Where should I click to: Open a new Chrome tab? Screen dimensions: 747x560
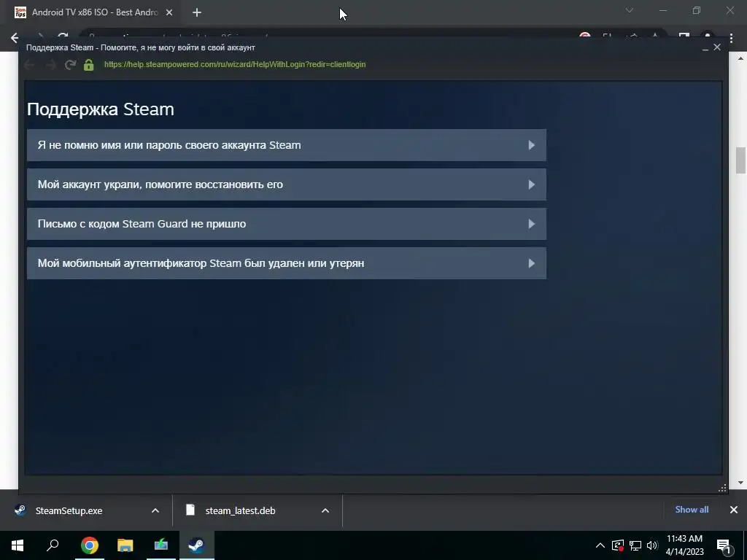[x=197, y=13]
